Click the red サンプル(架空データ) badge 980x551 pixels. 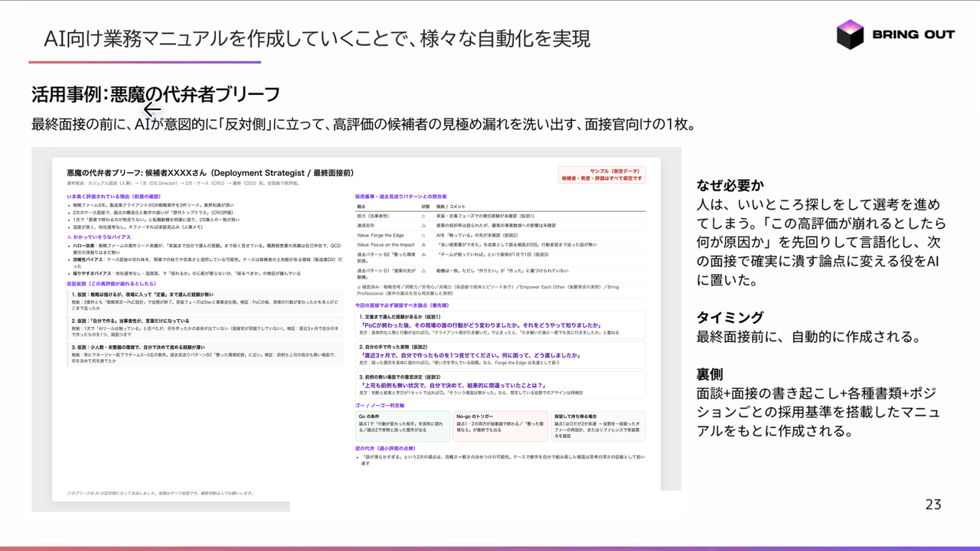(602, 174)
